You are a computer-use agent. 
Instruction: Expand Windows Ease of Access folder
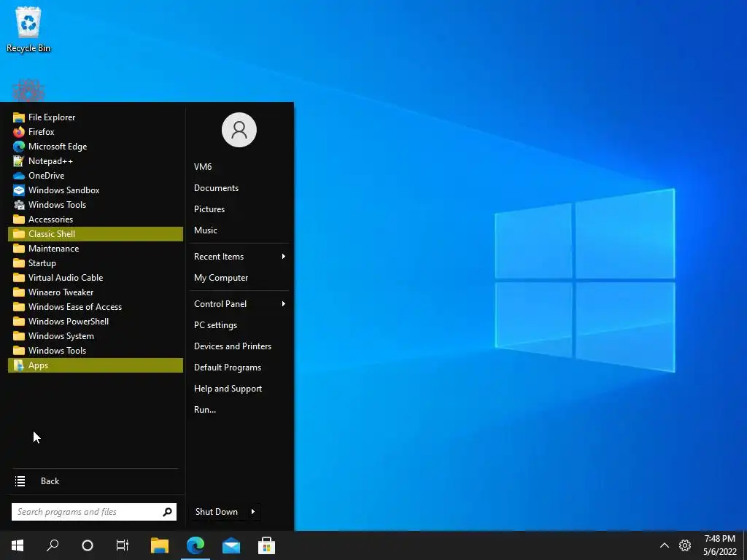tap(96, 307)
